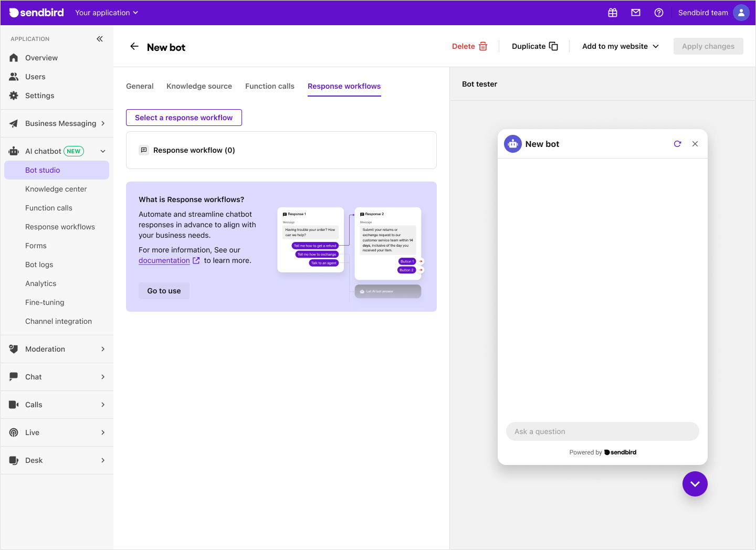Click the Business Messaging paper plane icon
756x550 pixels.
(x=14, y=123)
